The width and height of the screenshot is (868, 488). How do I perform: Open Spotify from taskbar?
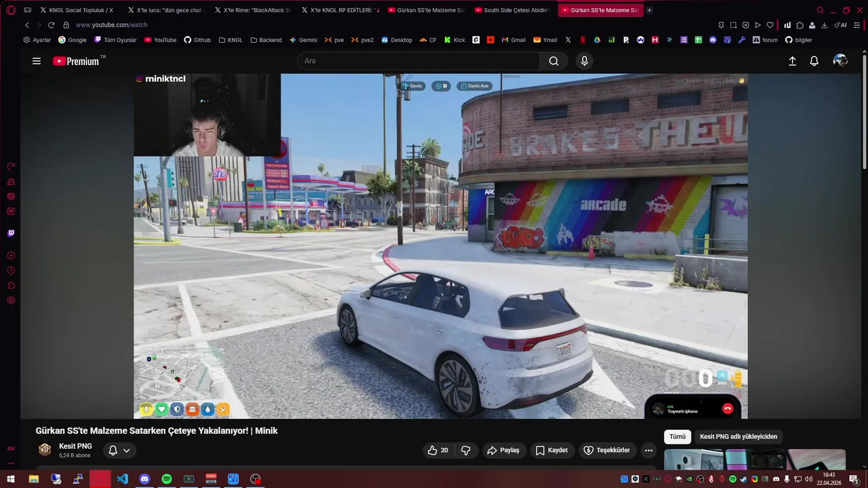167,479
